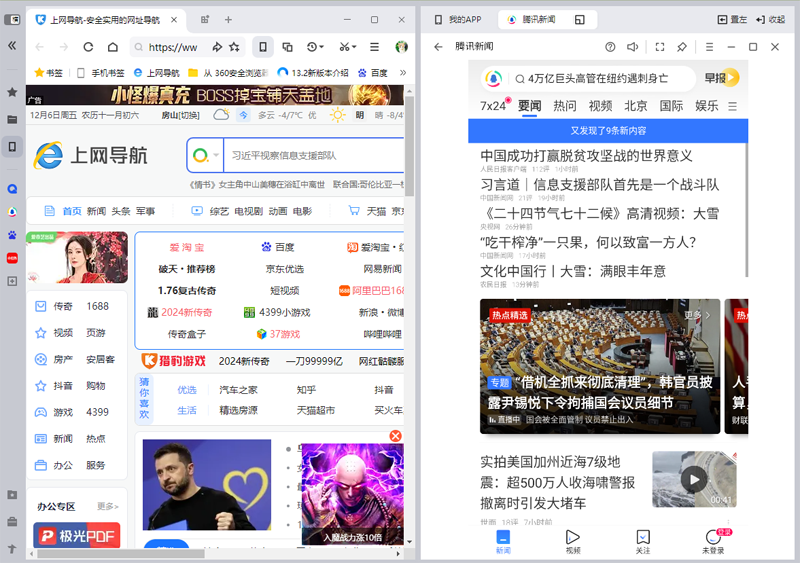Click 更多 next to 办公专区
The height and width of the screenshot is (563, 800).
[108, 506]
